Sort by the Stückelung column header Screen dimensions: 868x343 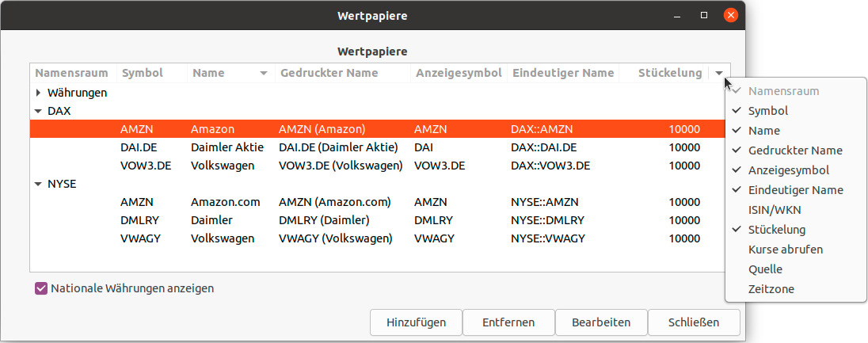coord(669,73)
